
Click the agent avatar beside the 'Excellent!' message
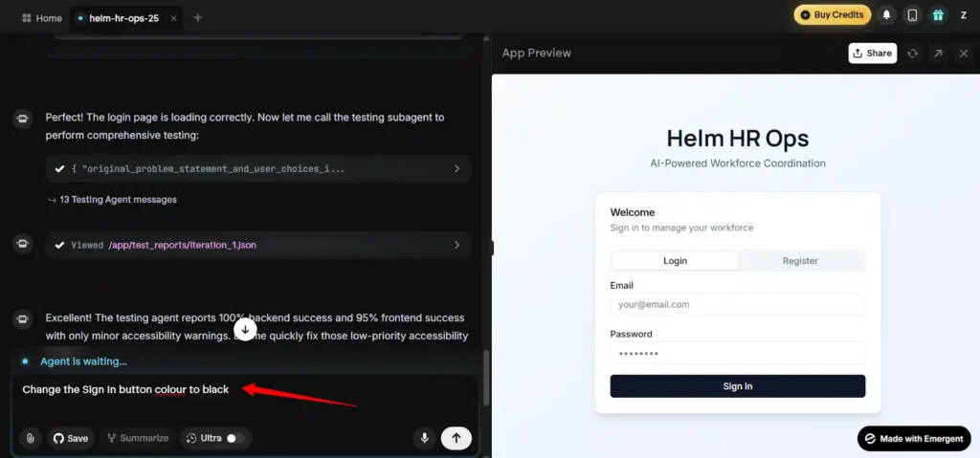[23, 320]
